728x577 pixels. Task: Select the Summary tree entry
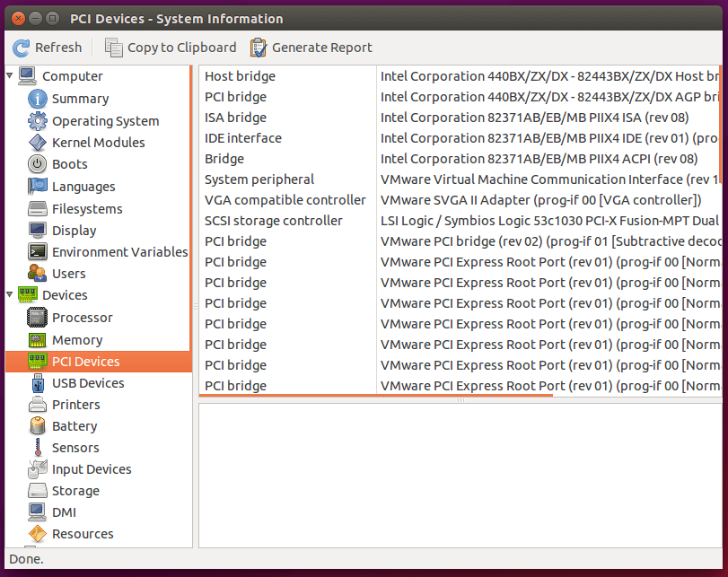click(x=80, y=99)
